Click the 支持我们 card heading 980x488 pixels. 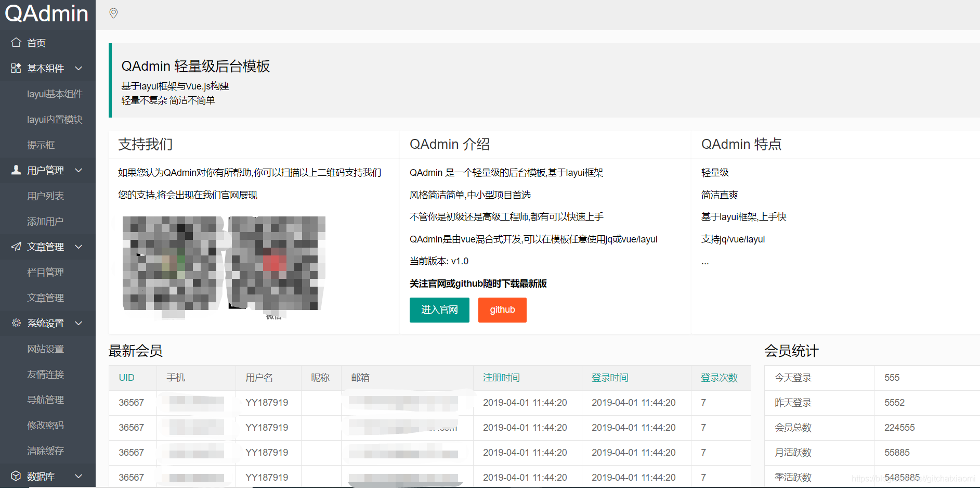(145, 144)
